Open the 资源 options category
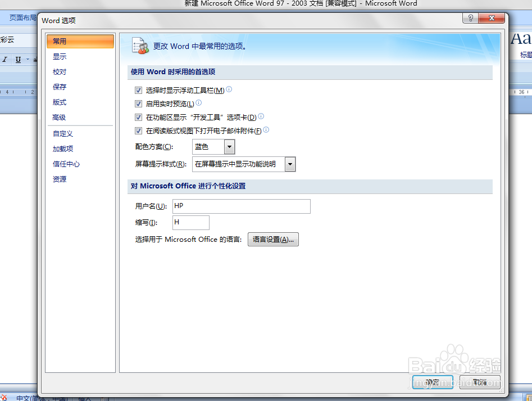The image size is (532, 401). 60,179
